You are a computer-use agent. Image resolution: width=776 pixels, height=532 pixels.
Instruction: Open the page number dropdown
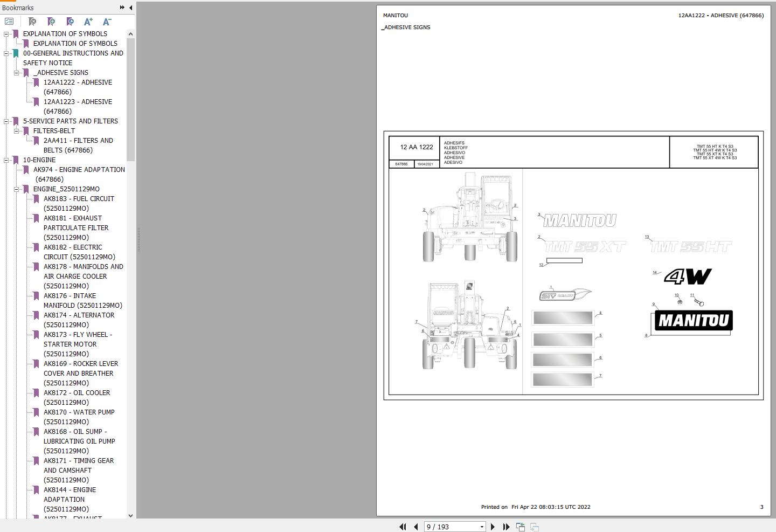click(482, 527)
